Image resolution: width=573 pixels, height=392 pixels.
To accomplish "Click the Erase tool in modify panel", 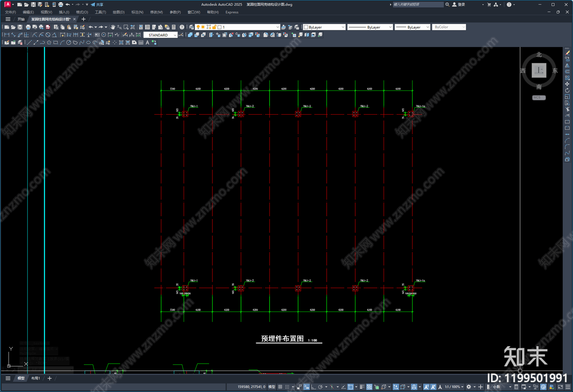I will tap(567, 53).
